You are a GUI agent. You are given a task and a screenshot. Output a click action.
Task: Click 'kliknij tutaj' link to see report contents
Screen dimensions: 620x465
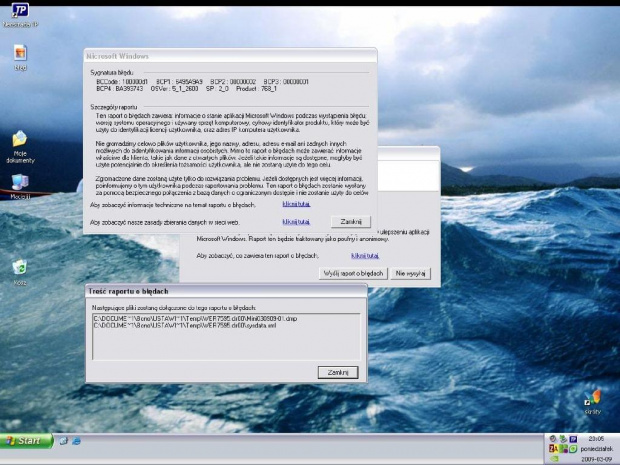(365, 256)
